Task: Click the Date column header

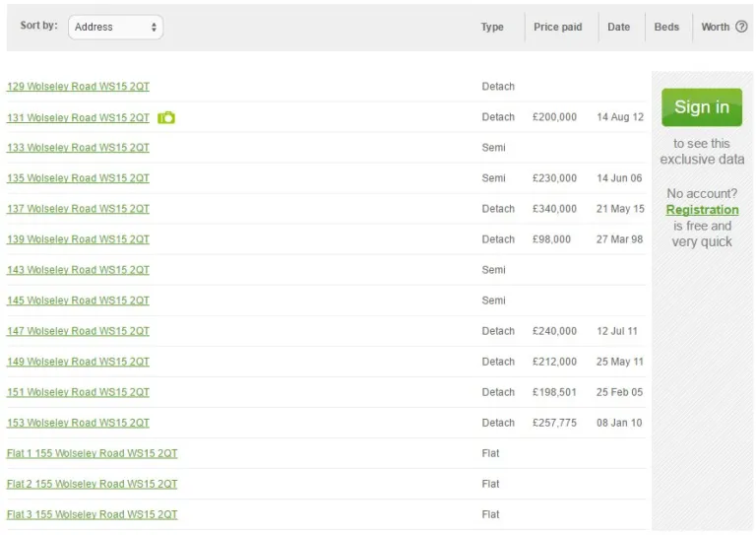Action: pos(618,27)
